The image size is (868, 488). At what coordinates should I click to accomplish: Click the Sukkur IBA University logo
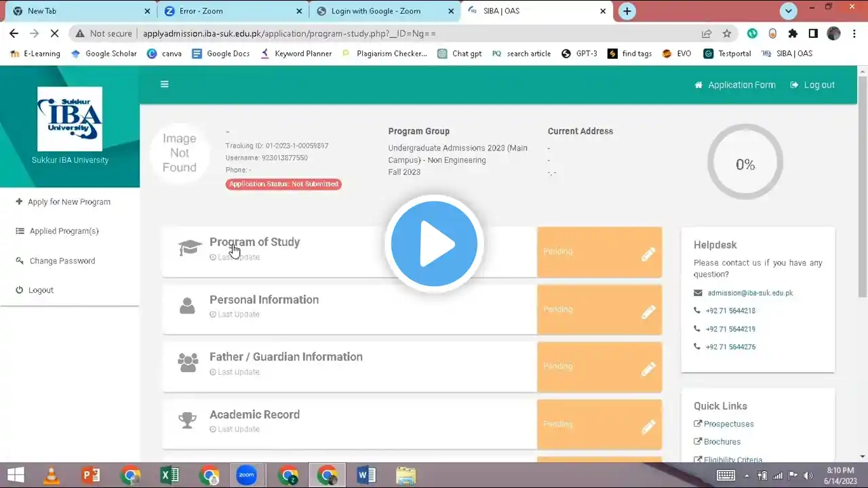(x=70, y=119)
